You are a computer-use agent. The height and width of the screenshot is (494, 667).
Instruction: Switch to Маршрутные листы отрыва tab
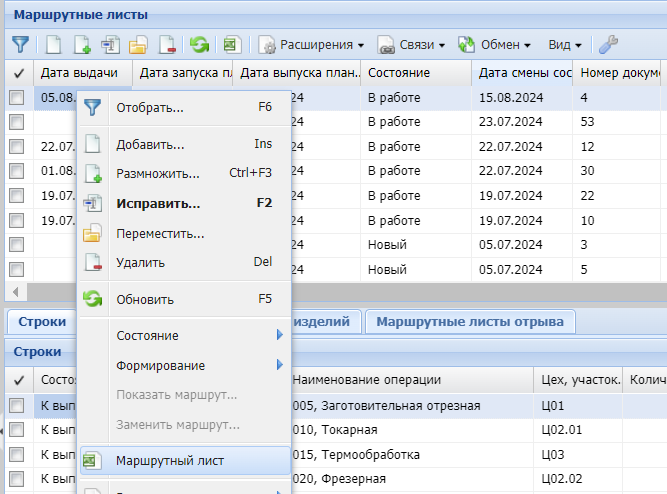[x=470, y=321]
